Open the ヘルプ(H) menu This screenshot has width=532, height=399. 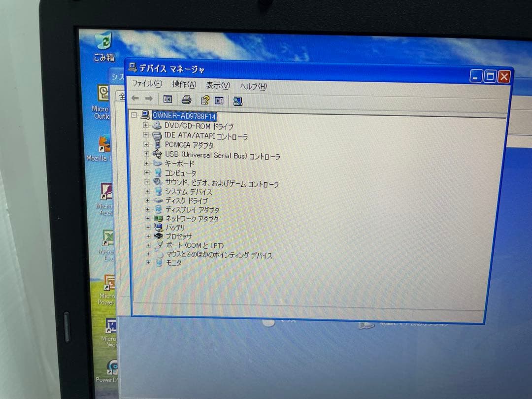(254, 86)
